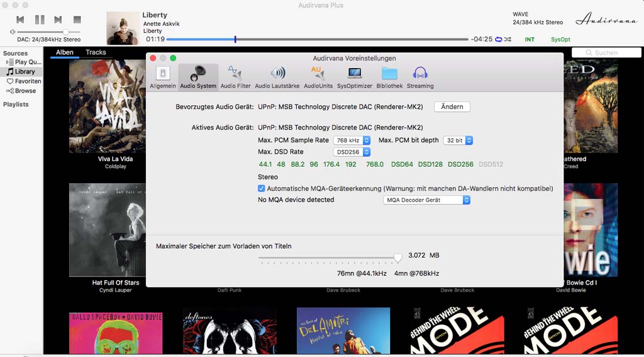This screenshot has height=357, width=644.
Task: Click the -04:25 remaining time display
Action: [x=481, y=40]
